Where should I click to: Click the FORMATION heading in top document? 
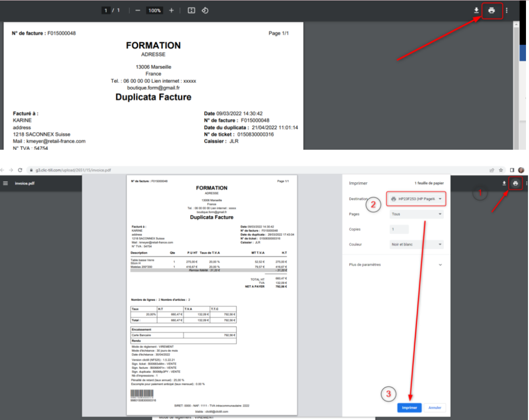pyautogui.click(x=153, y=45)
